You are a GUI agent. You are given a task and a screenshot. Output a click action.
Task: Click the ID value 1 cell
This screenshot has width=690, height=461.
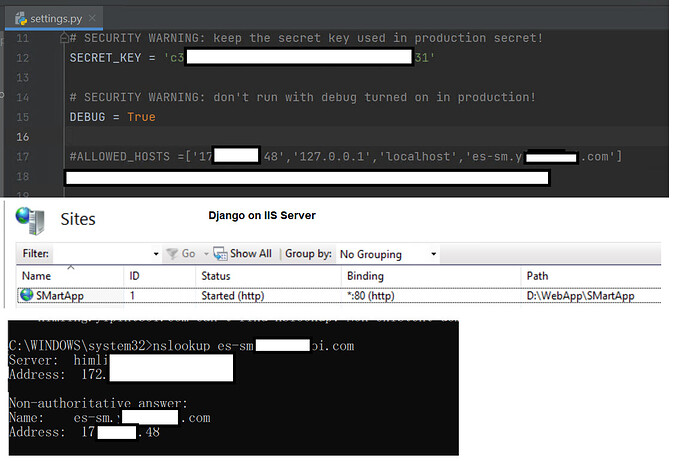(x=132, y=296)
